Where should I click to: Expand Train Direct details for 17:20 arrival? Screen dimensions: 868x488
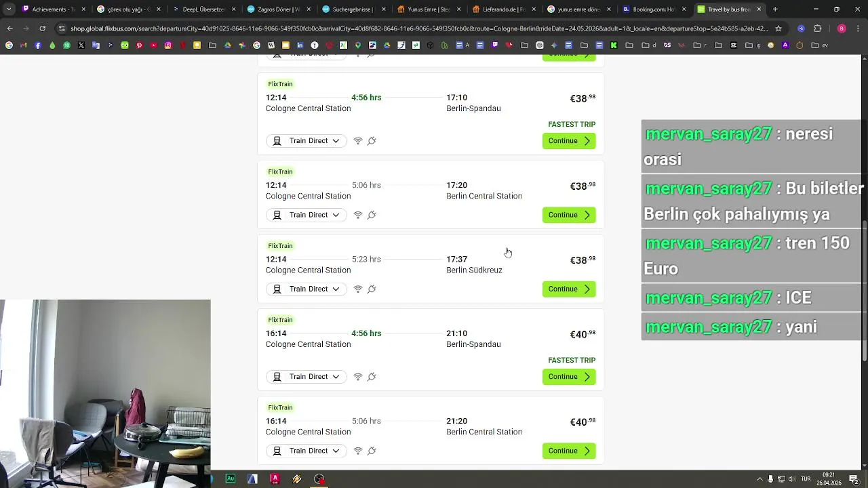tap(307, 215)
